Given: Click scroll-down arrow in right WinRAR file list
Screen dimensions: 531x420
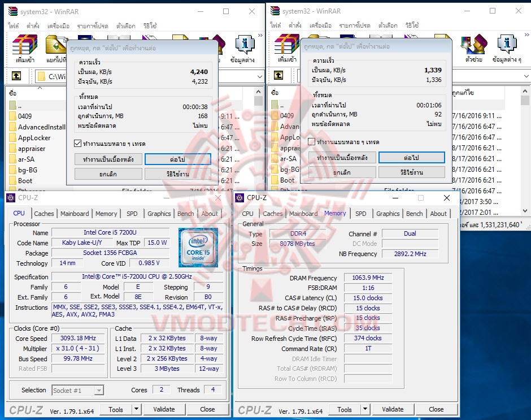Looking at the screenshot, I should tap(525, 211).
